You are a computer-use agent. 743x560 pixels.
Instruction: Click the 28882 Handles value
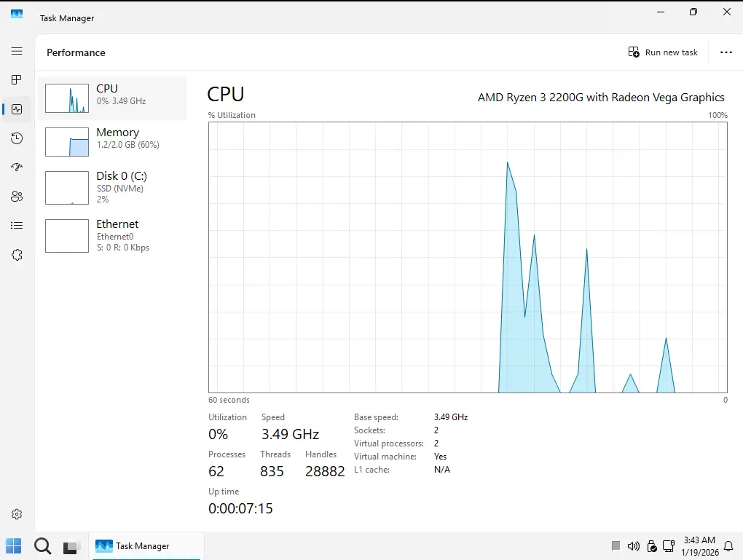coord(325,471)
